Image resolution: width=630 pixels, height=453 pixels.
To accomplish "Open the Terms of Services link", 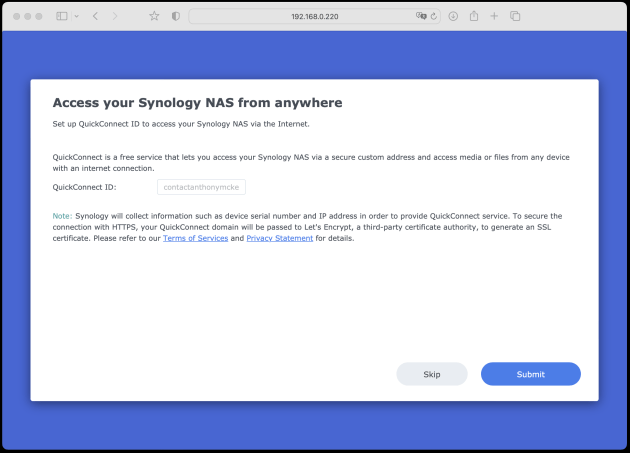I will [196, 238].
